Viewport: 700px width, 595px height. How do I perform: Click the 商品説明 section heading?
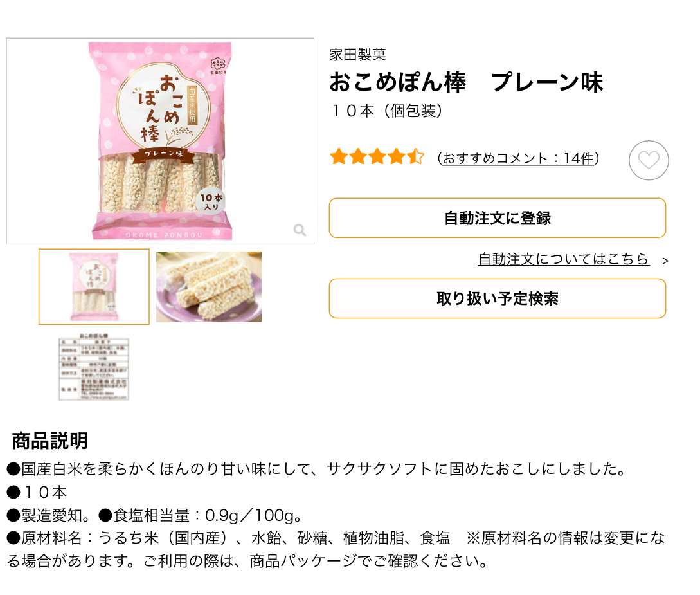click(x=50, y=441)
